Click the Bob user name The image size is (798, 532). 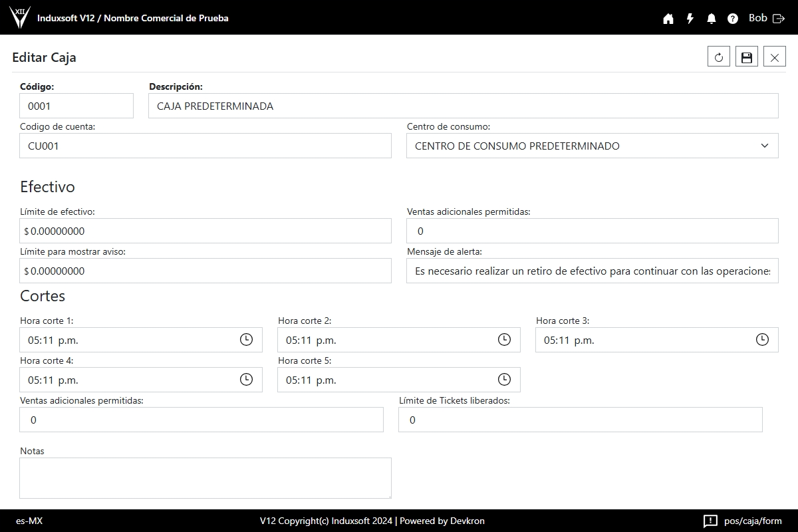pyautogui.click(x=757, y=18)
